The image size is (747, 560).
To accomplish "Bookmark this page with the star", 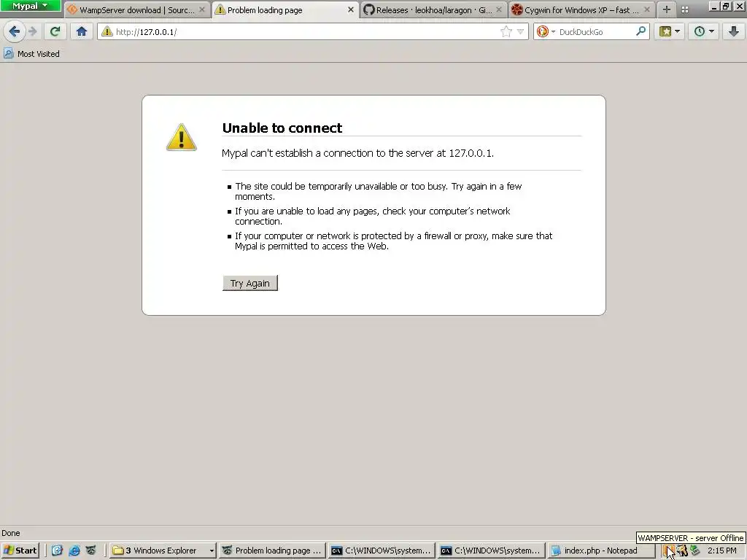I will [x=506, y=32].
